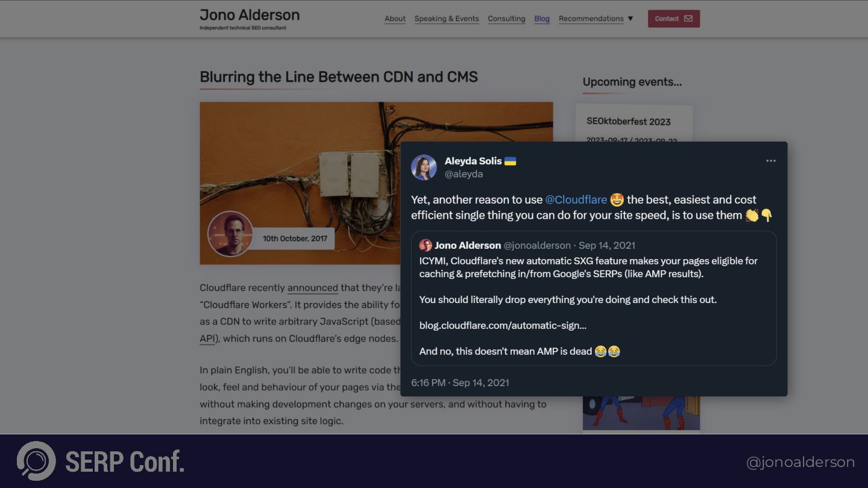Click the author portrait on hero image
Screen dimensions: 868x488
[230, 234]
